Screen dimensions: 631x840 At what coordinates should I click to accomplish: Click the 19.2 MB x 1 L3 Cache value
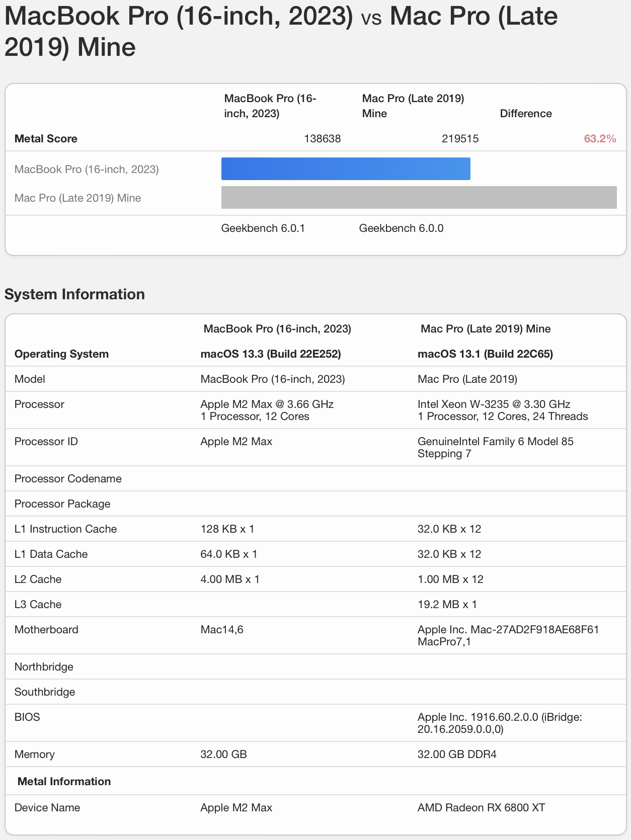point(447,605)
